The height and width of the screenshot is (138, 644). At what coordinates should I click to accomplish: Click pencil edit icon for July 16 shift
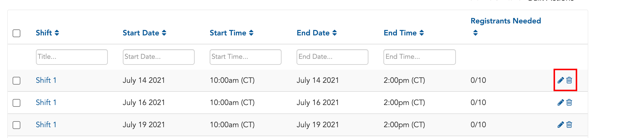coord(560,102)
